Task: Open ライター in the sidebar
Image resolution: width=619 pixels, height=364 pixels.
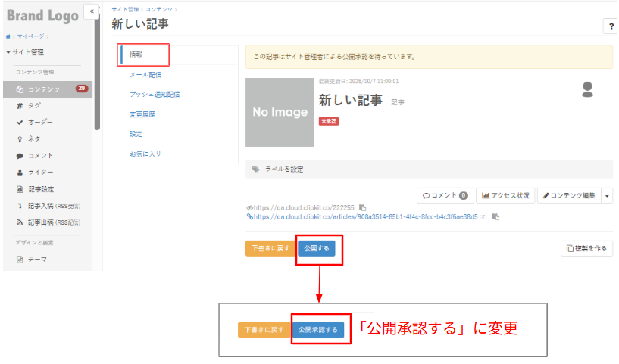Action: point(40,173)
